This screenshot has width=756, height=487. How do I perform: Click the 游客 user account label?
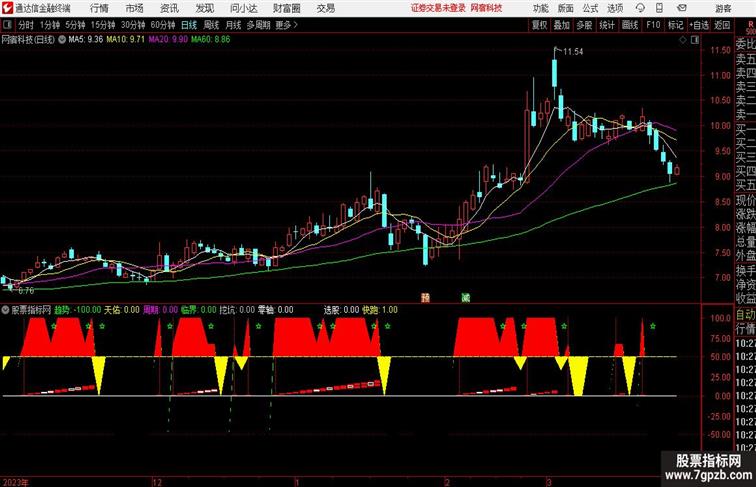(x=723, y=8)
